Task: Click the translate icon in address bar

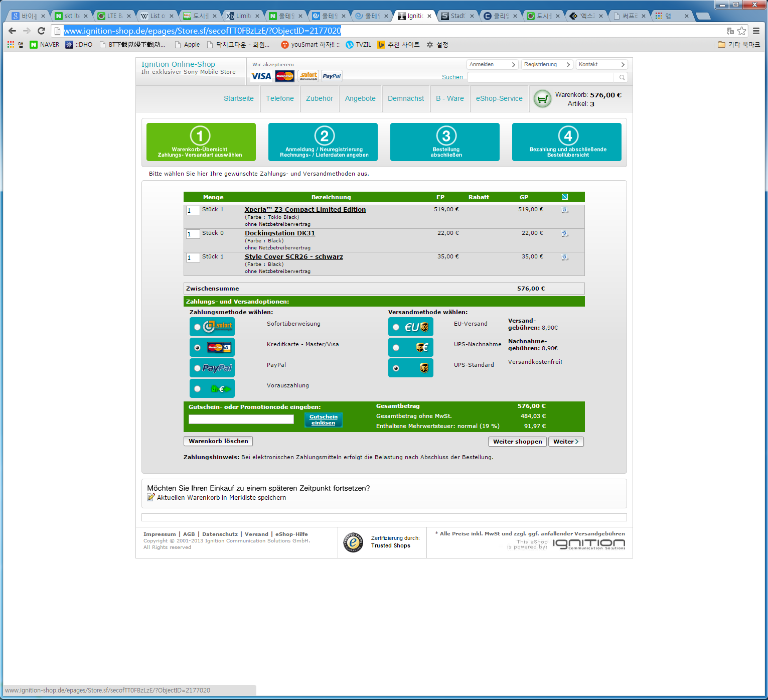Action: coord(730,31)
